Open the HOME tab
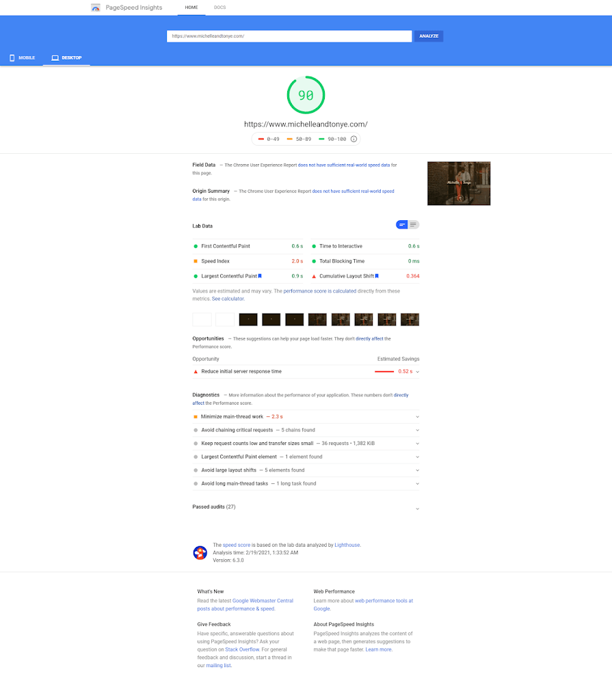The width and height of the screenshot is (612, 700). pos(191,8)
